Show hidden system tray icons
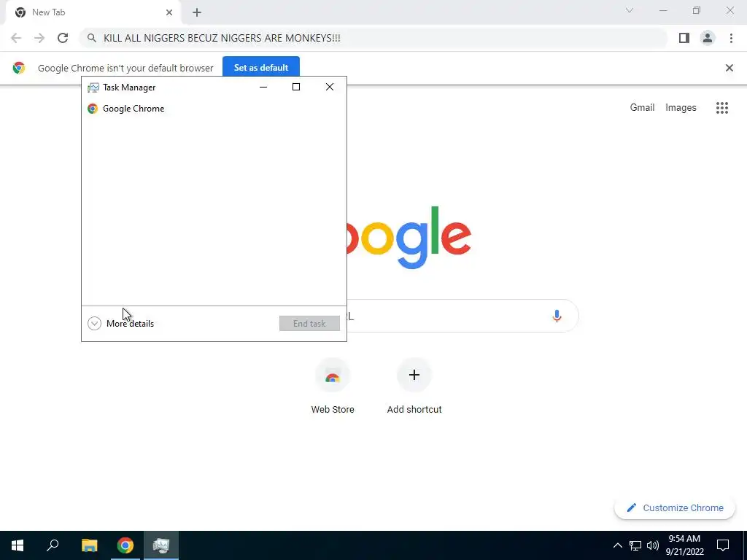The width and height of the screenshot is (747, 560). [617, 545]
